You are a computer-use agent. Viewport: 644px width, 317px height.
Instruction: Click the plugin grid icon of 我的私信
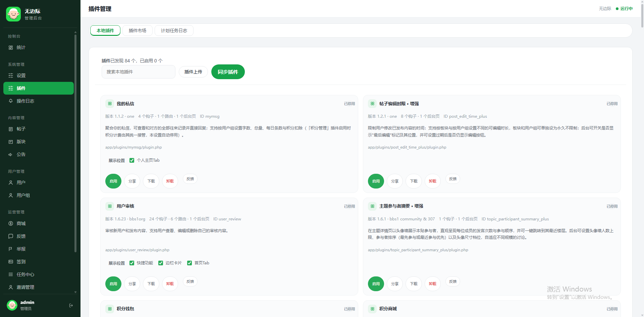110,104
